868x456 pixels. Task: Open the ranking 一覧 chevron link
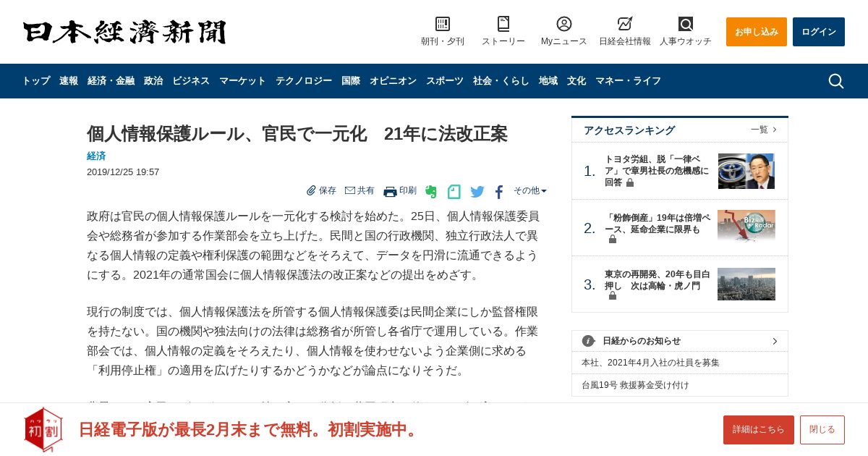coord(764,130)
